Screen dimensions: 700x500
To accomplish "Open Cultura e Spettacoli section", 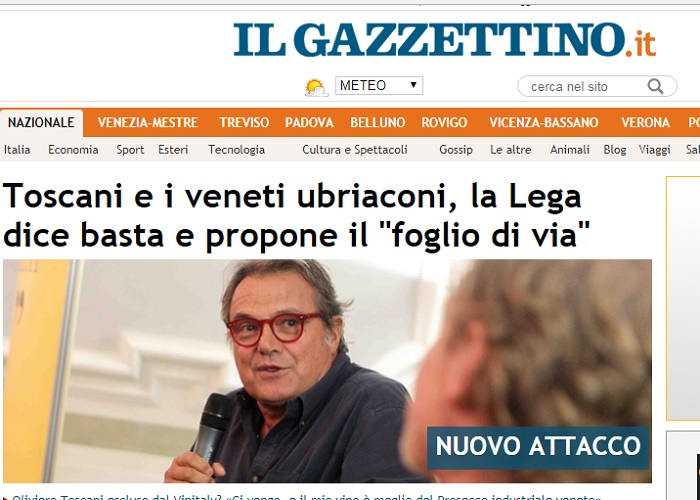I will [x=355, y=150].
